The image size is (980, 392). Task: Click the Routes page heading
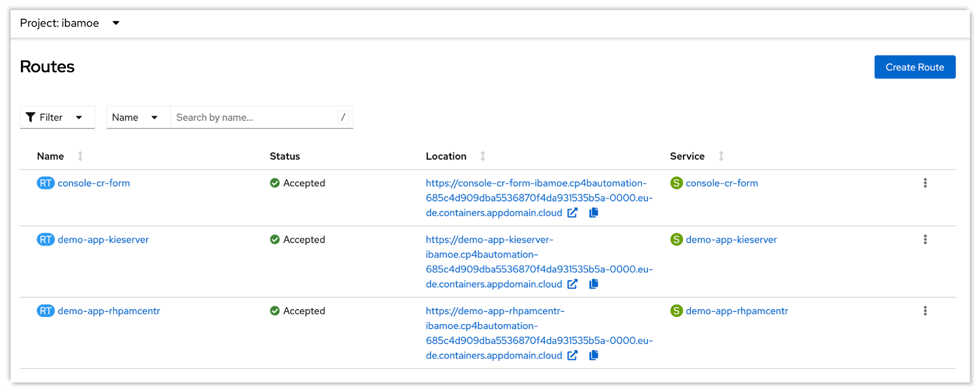click(x=47, y=67)
